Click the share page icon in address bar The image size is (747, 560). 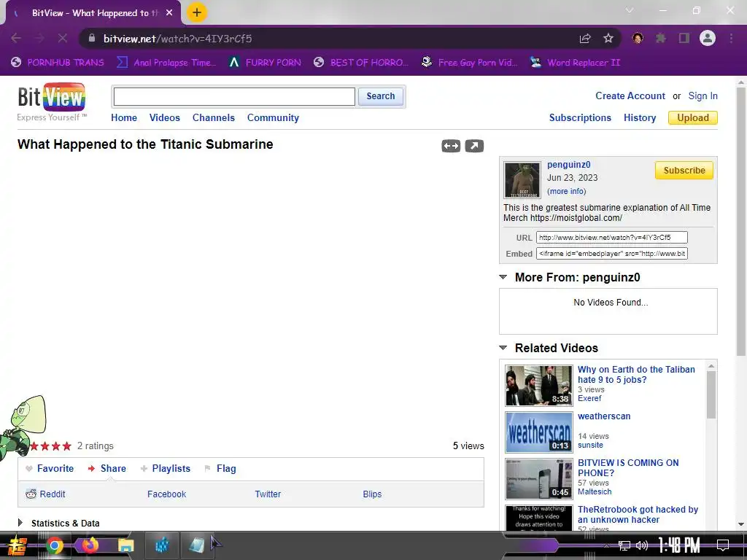[x=585, y=39]
